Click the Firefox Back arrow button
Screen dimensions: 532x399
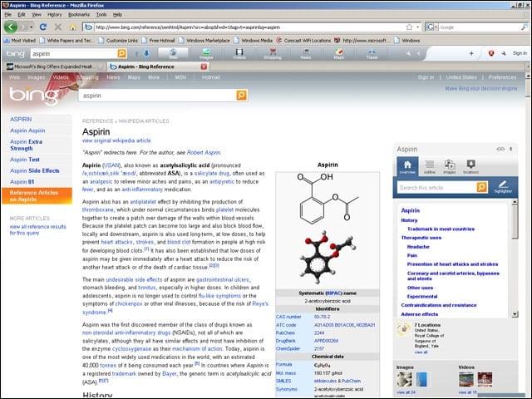point(11,27)
